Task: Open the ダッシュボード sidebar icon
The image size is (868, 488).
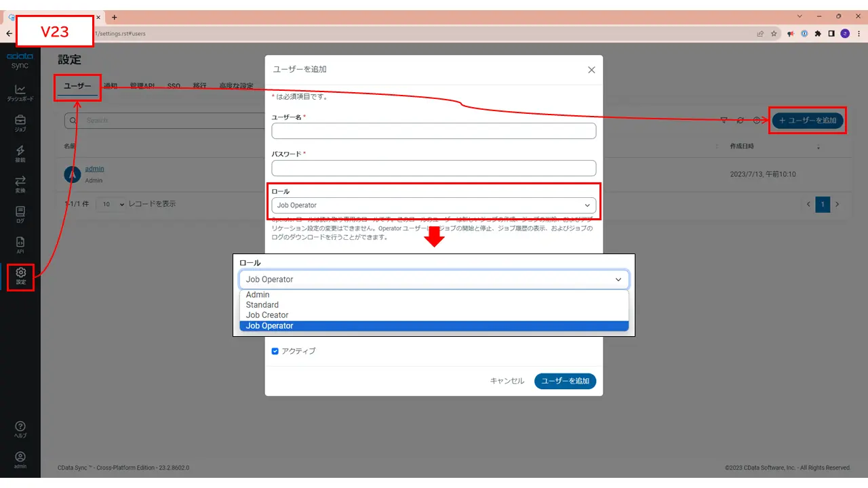Action: pos(20,94)
